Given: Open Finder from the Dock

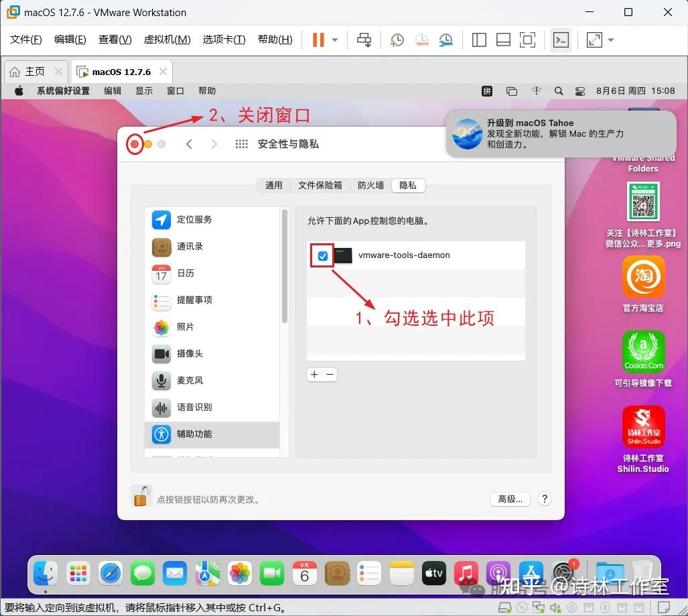Looking at the screenshot, I should point(46,573).
